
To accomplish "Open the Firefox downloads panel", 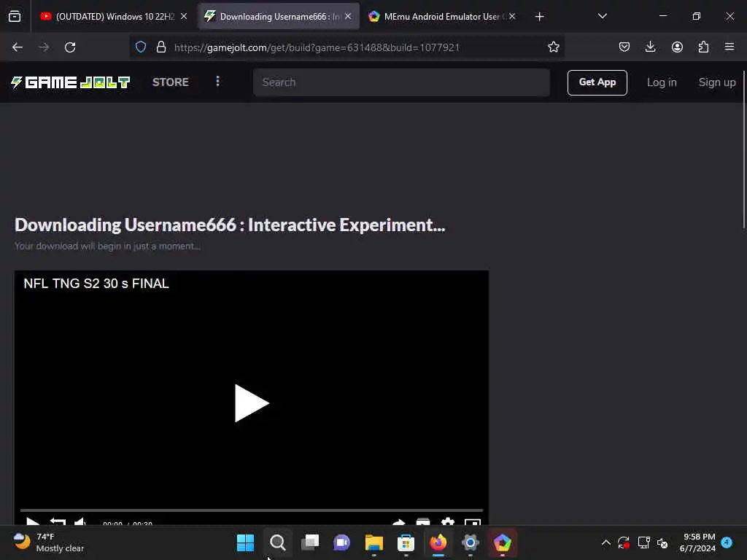I will [650, 47].
